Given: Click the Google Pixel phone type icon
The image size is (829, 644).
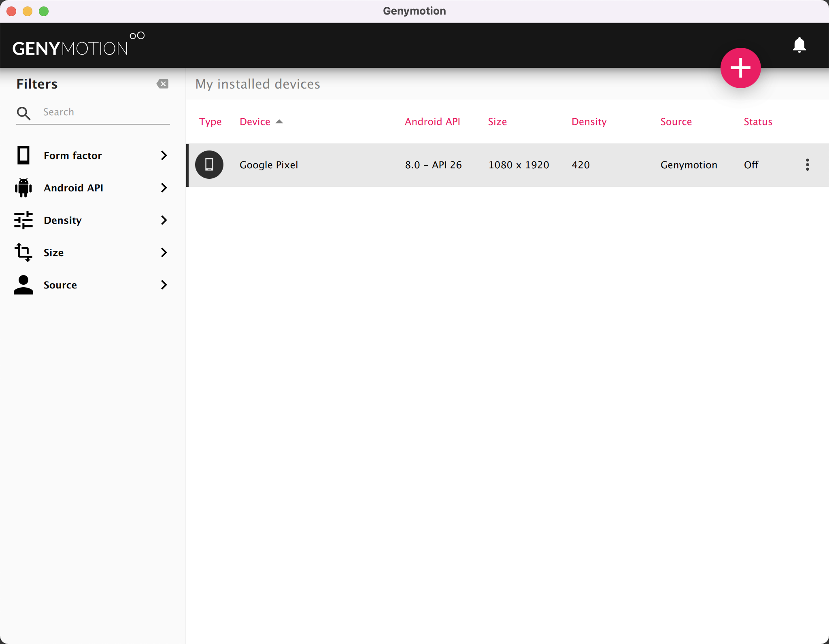Looking at the screenshot, I should [x=209, y=165].
